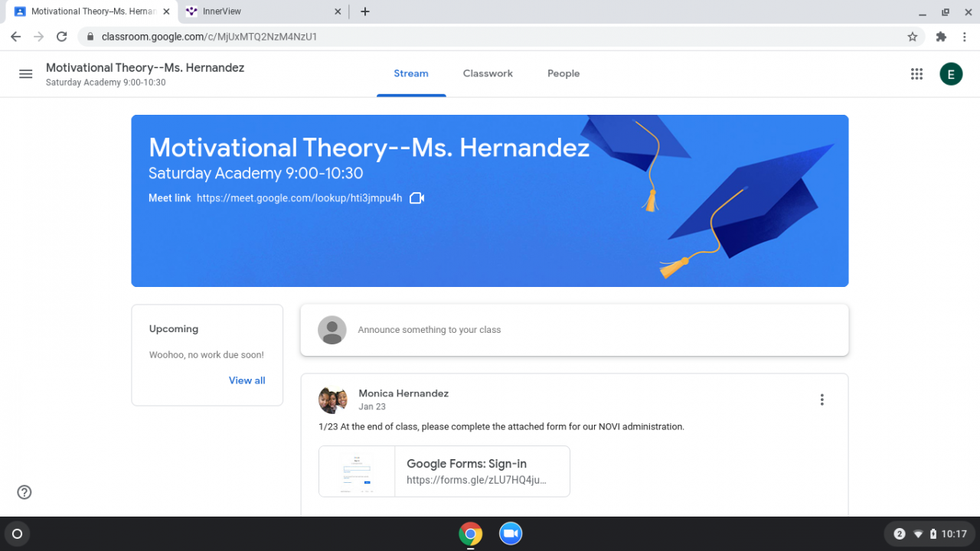
Task: Open the Help question mark icon
Action: [24, 492]
